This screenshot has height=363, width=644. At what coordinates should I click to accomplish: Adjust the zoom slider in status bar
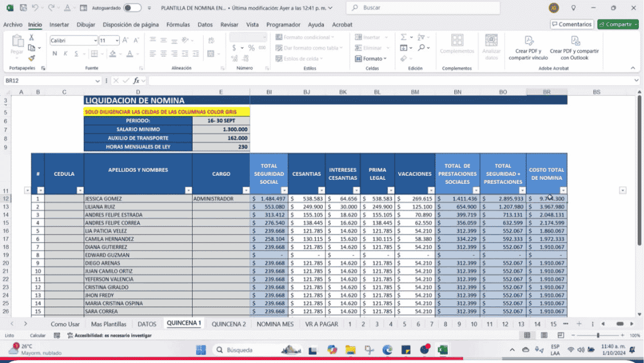tap(598, 336)
